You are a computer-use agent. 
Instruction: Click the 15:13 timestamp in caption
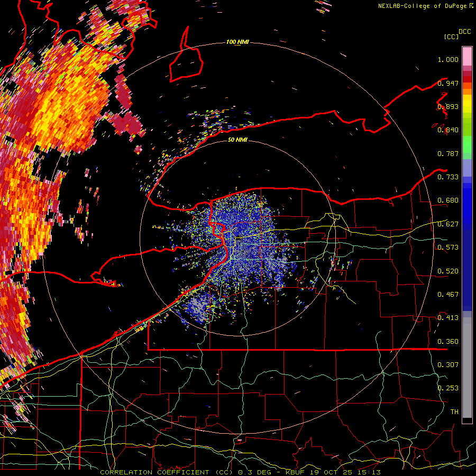point(369,472)
